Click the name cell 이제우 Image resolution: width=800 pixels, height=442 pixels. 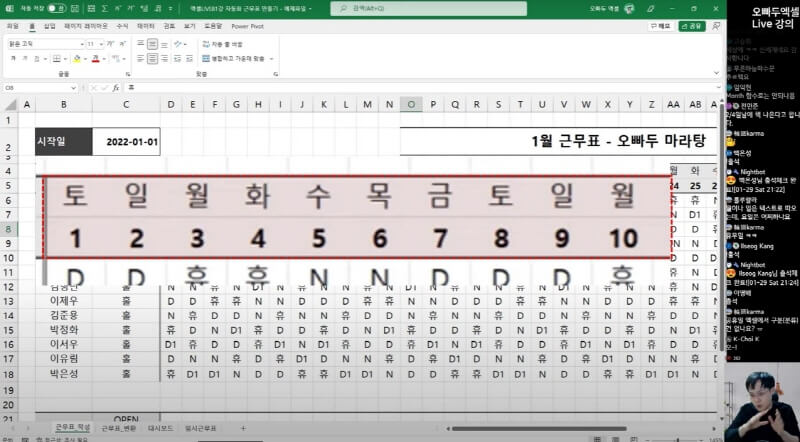pyautogui.click(x=64, y=301)
